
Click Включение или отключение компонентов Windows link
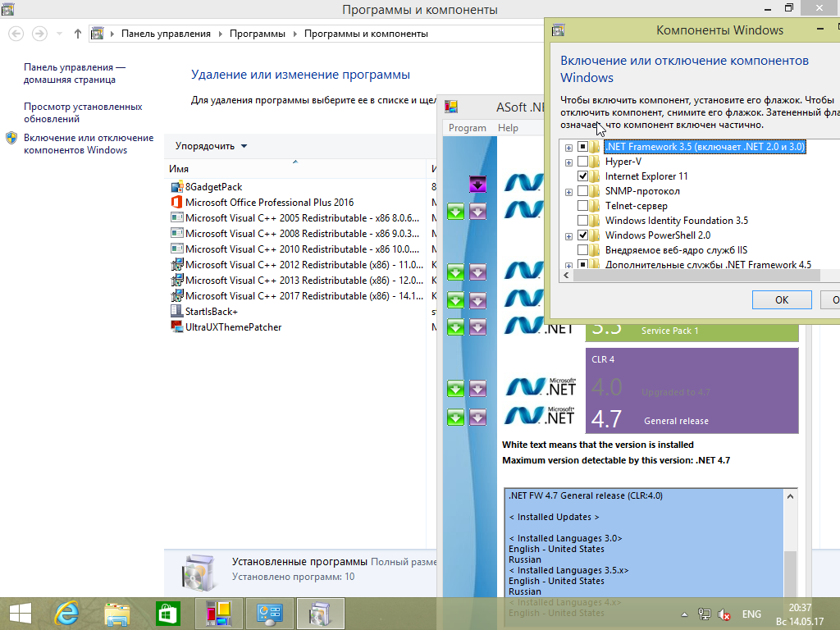pyautogui.click(x=89, y=144)
